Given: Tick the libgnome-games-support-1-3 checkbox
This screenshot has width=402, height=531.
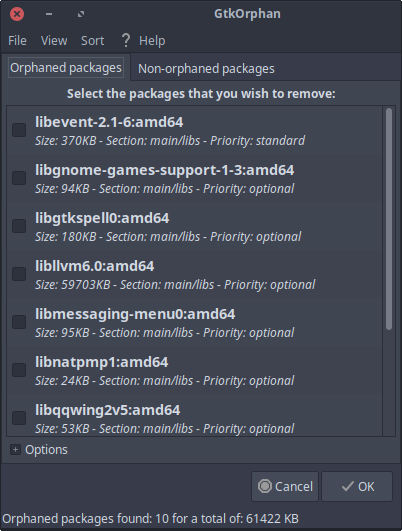Looking at the screenshot, I should tap(19, 178).
